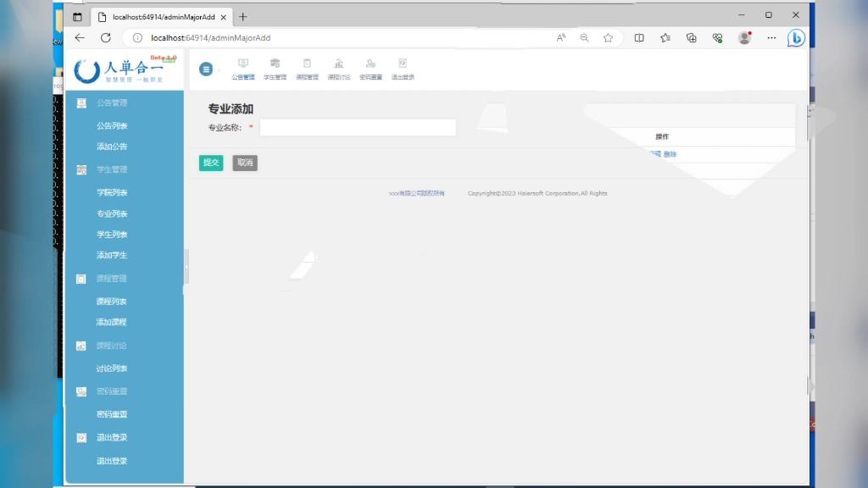Image resolution: width=868 pixels, height=488 pixels.
Task: Select the localhost:64914/adminMajorAdd tab
Action: [161, 17]
